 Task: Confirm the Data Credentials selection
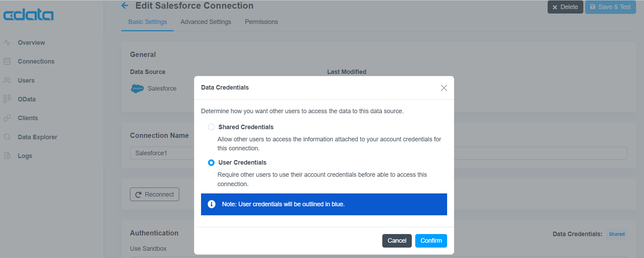click(x=431, y=241)
